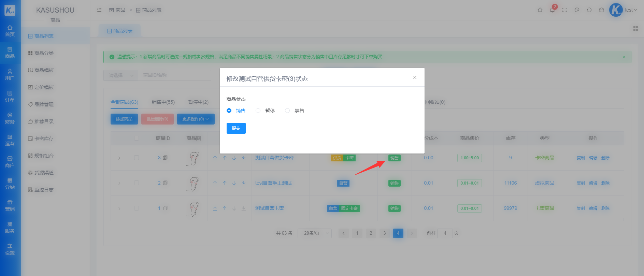
Task: Open 设置 section in left sidebar
Action: 10,249
